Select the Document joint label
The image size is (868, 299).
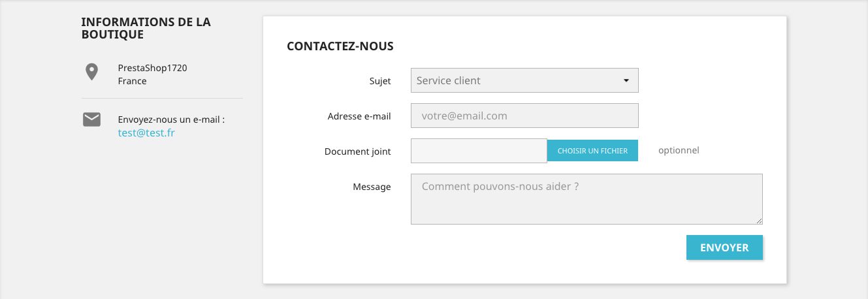coord(357,151)
